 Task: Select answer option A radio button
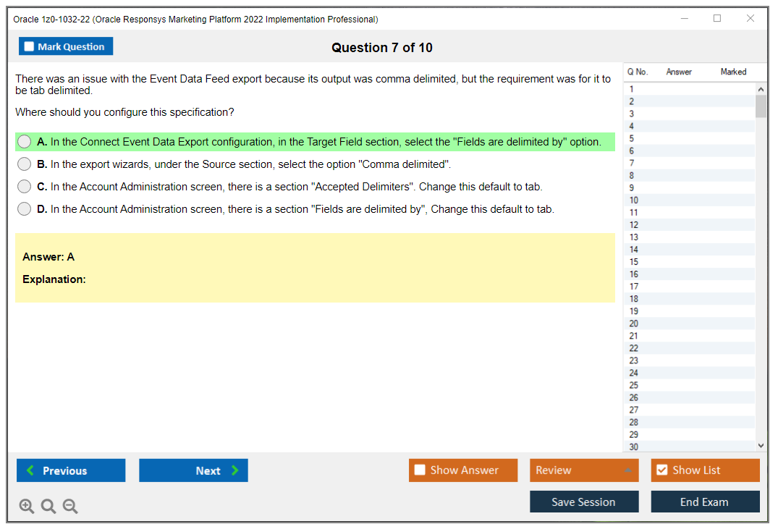[x=24, y=141]
